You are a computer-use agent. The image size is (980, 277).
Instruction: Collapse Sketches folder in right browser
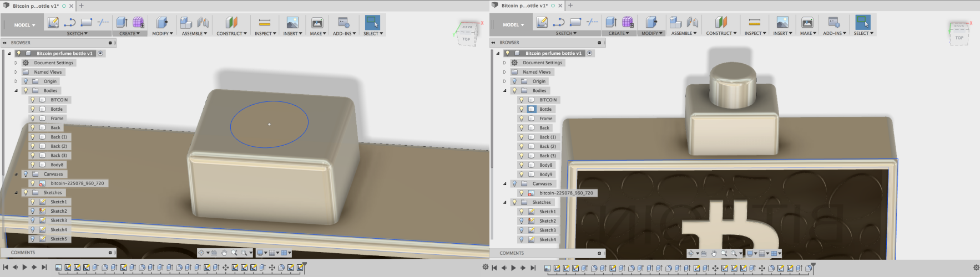[505, 202]
